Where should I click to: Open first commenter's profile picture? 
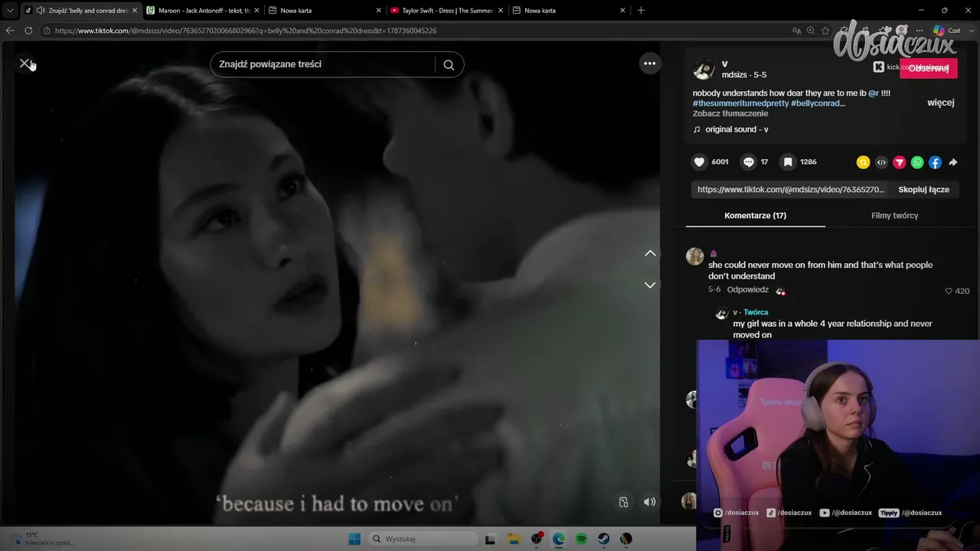694,256
